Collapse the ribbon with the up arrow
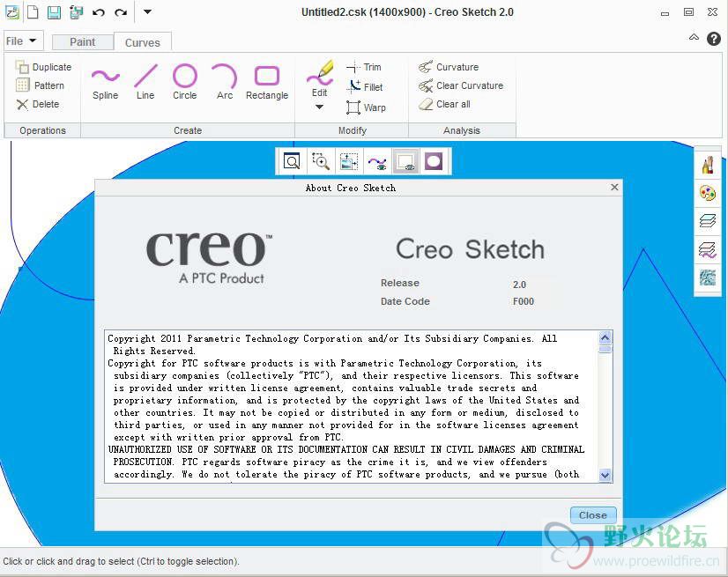 pyautogui.click(x=694, y=38)
